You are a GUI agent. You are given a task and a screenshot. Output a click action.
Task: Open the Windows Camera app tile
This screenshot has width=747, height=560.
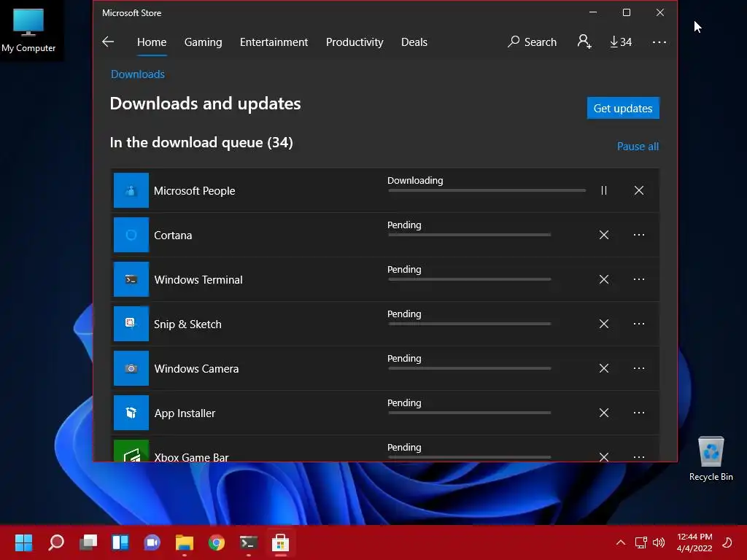131,368
